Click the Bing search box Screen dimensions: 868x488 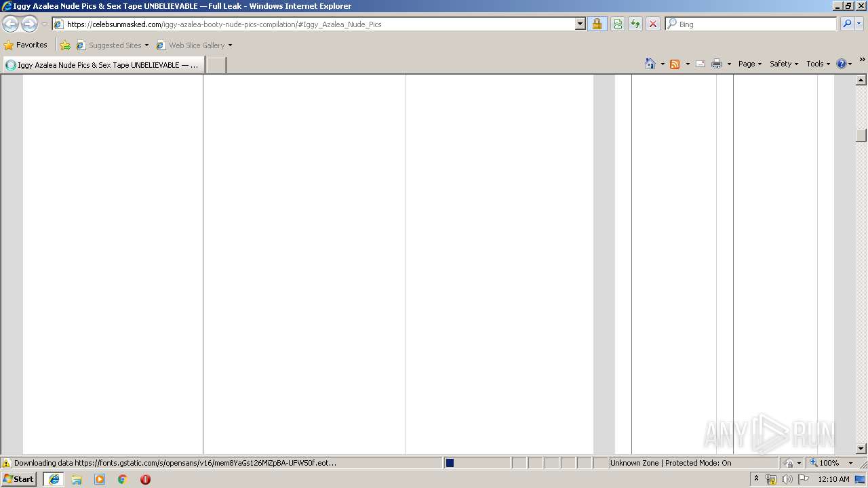click(751, 24)
